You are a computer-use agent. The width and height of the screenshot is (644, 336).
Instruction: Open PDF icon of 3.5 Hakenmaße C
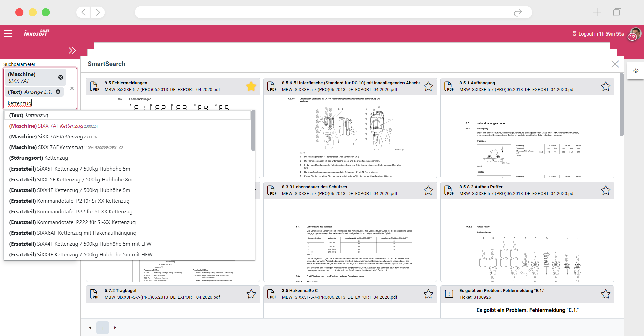(x=272, y=294)
